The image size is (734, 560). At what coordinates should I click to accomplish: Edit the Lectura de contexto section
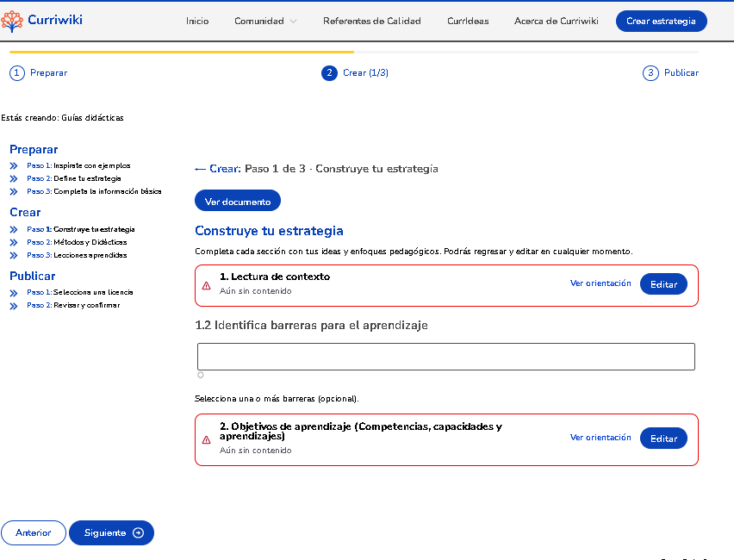tap(663, 284)
